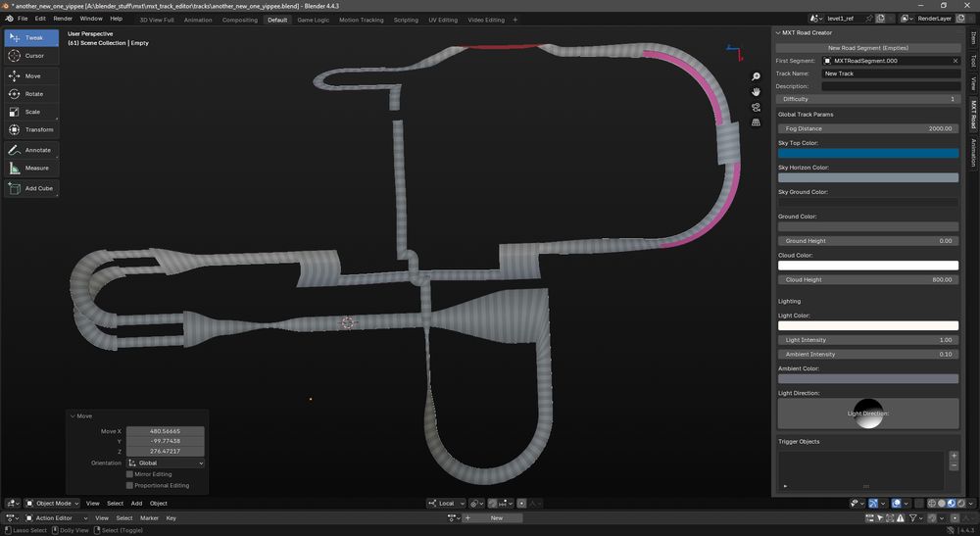Click the Blender logo menu icon

click(9, 19)
